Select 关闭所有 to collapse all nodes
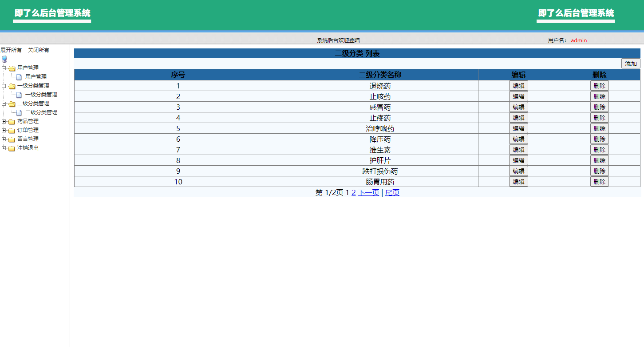 (38, 49)
